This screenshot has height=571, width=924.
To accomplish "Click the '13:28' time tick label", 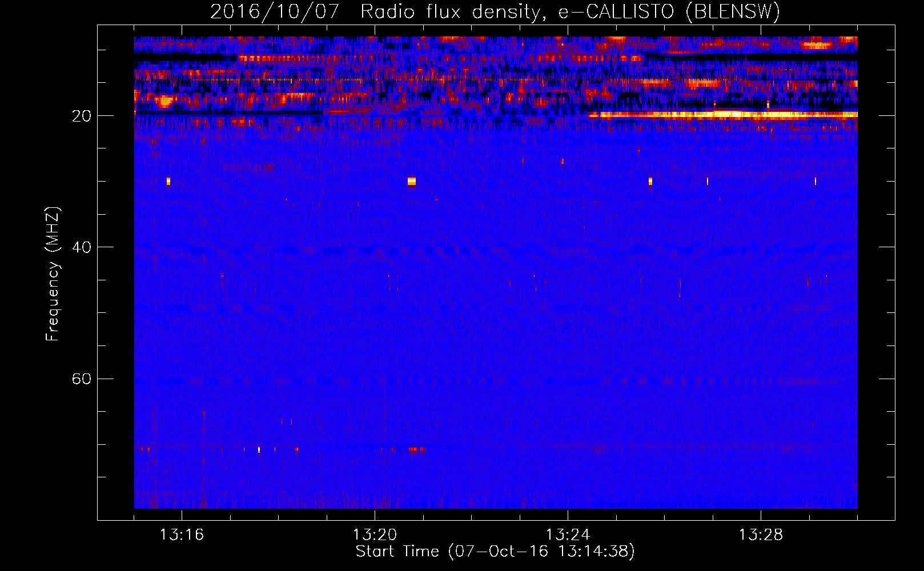I will point(761,535).
